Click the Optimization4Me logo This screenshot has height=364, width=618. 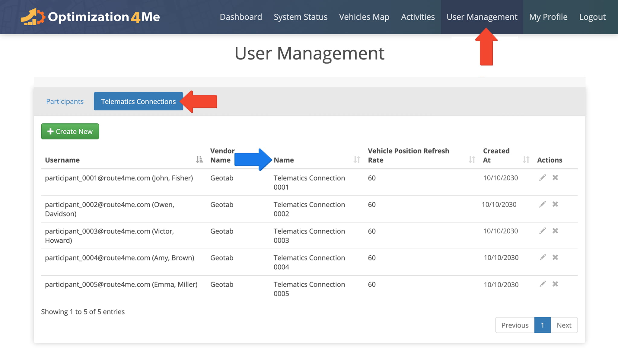[x=90, y=17]
